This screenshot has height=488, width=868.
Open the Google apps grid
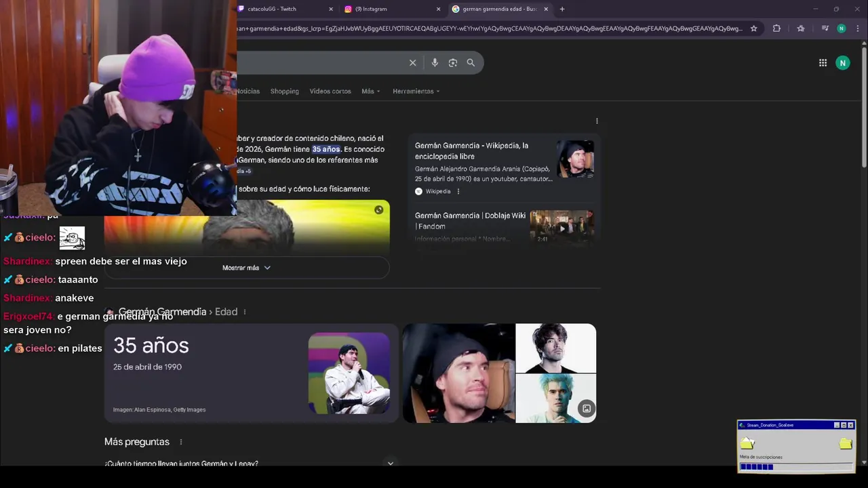click(823, 63)
